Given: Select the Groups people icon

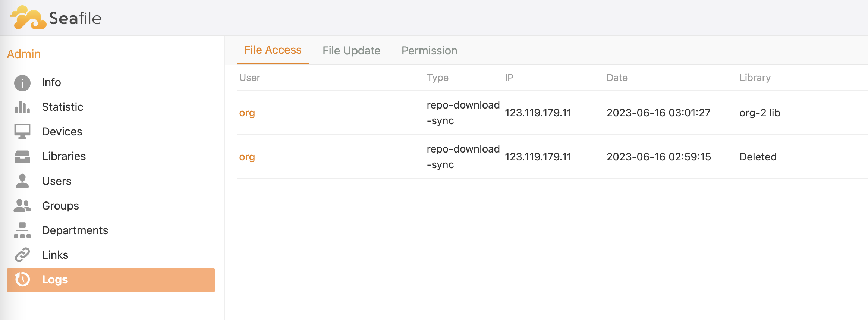Looking at the screenshot, I should (x=22, y=206).
